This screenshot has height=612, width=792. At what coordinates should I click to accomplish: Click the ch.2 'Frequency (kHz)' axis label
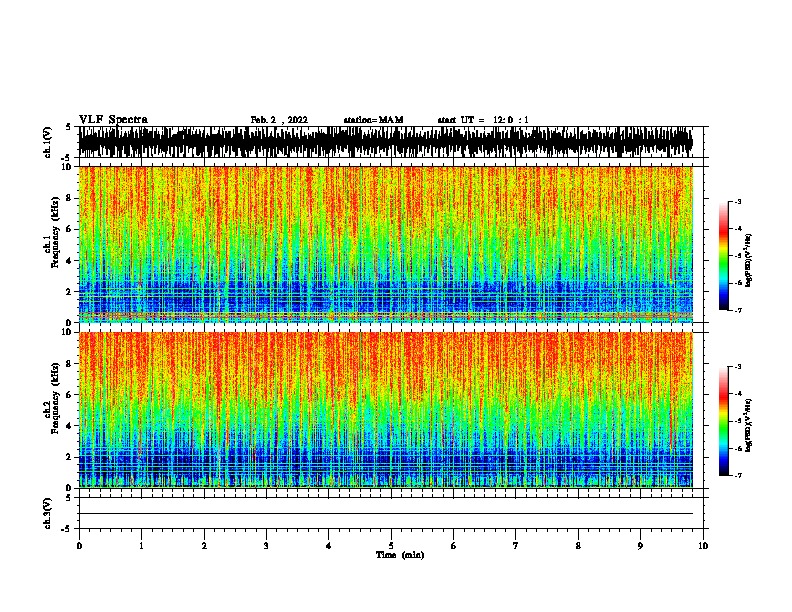[55, 398]
